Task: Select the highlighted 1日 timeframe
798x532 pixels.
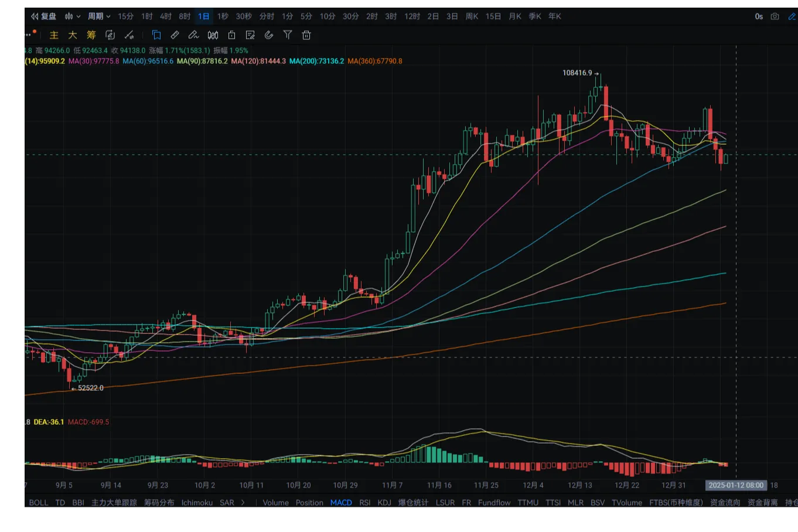Action: click(204, 16)
